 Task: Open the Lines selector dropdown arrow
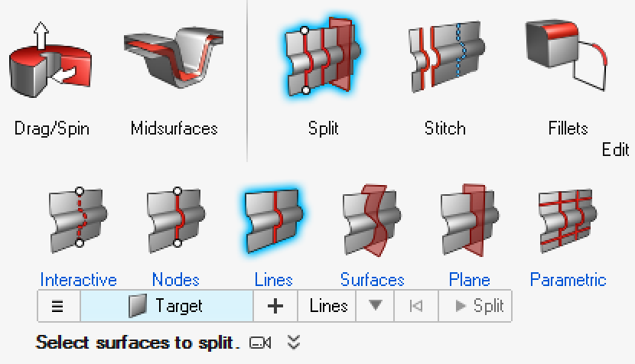[375, 305]
